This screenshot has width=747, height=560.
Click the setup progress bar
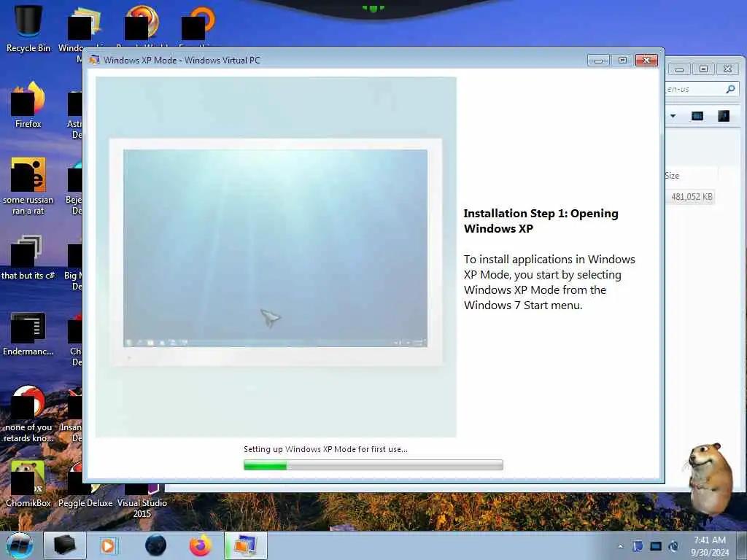point(373,464)
